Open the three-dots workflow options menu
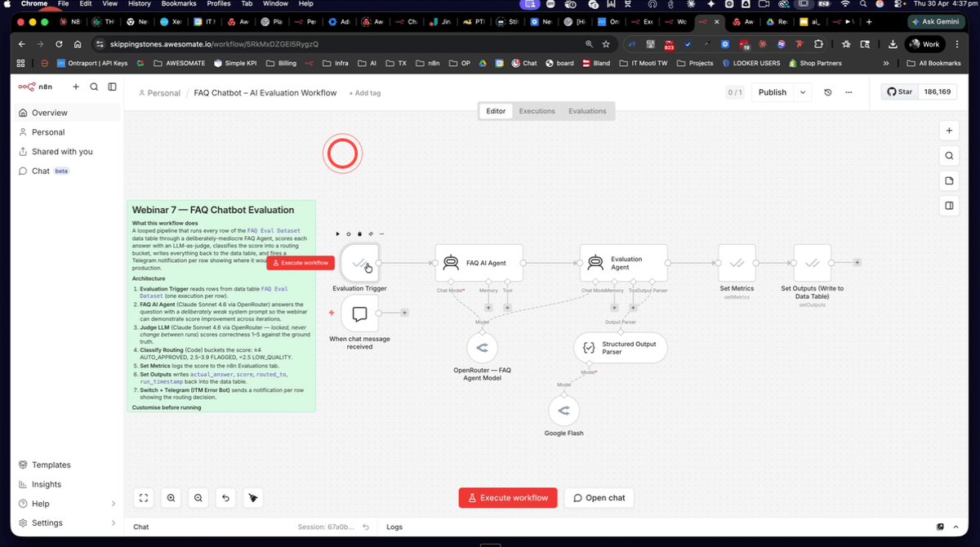980x547 pixels. (x=849, y=92)
